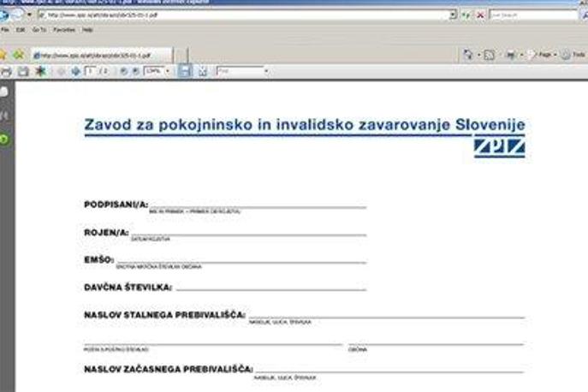This screenshot has height=392, width=588.
Task: Click the PDF colorful star collaborate icon
Action: pos(40,71)
